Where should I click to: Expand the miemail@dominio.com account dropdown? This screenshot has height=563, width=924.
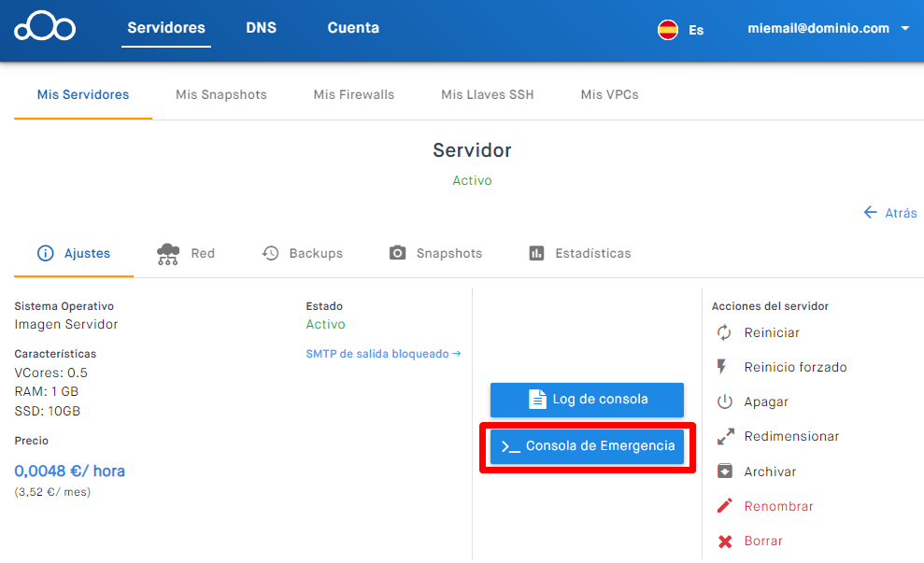pyautogui.click(x=828, y=28)
